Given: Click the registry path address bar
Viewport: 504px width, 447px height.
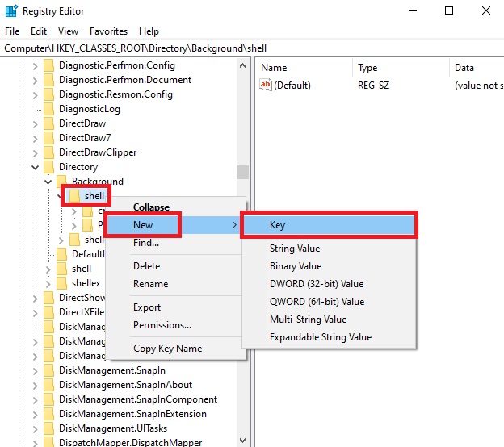Looking at the screenshot, I should pos(252,48).
